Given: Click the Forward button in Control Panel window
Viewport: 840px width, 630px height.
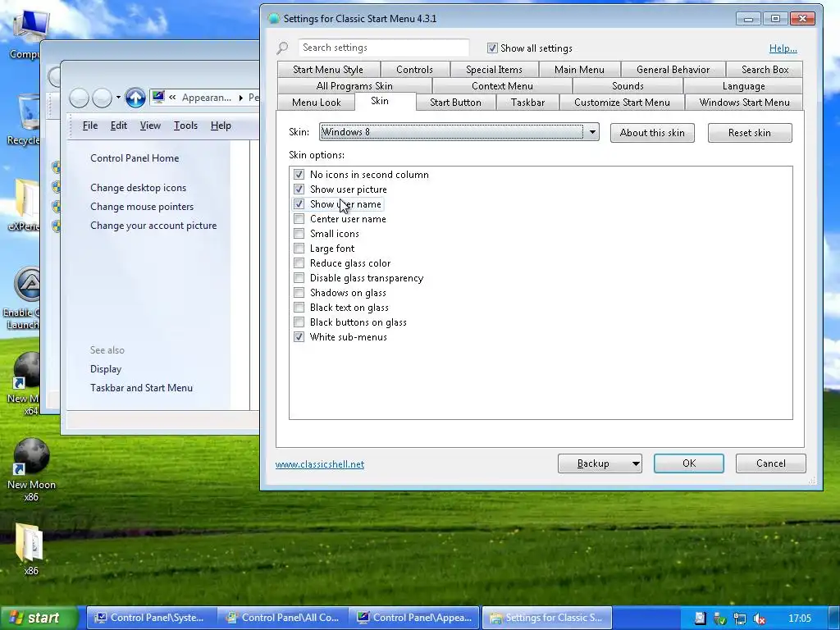Looking at the screenshot, I should click(x=102, y=98).
